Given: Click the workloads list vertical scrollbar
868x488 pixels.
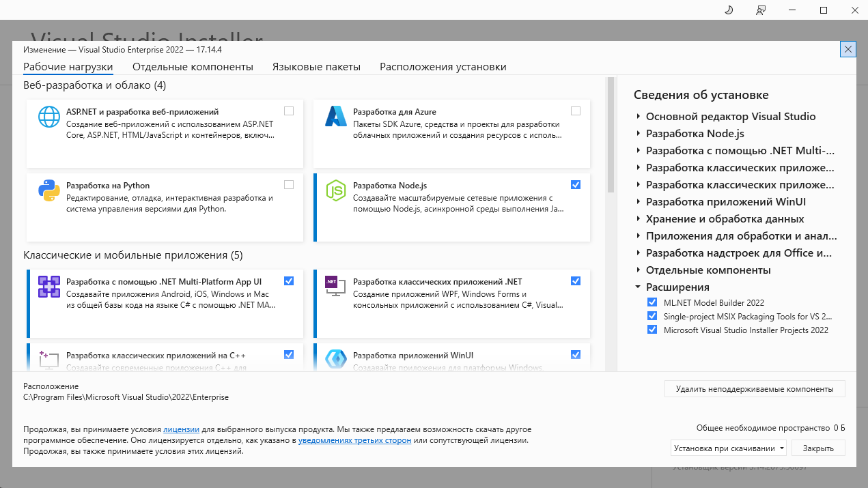Looking at the screenshot, I should pos(611,137).
